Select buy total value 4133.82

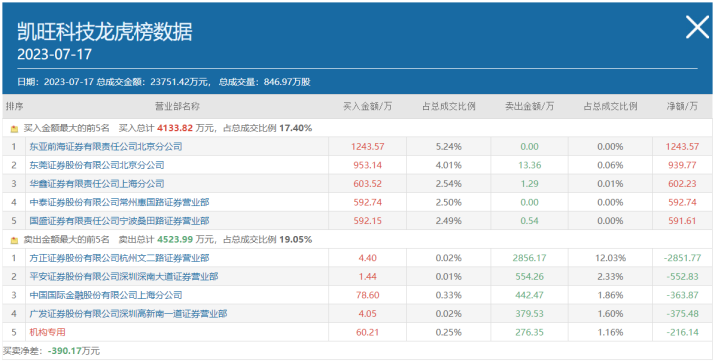click(176, 129)
